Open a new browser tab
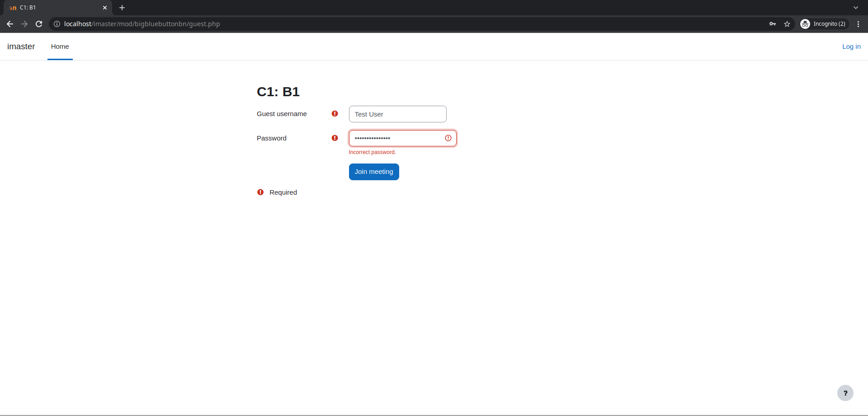 (122, 8)
